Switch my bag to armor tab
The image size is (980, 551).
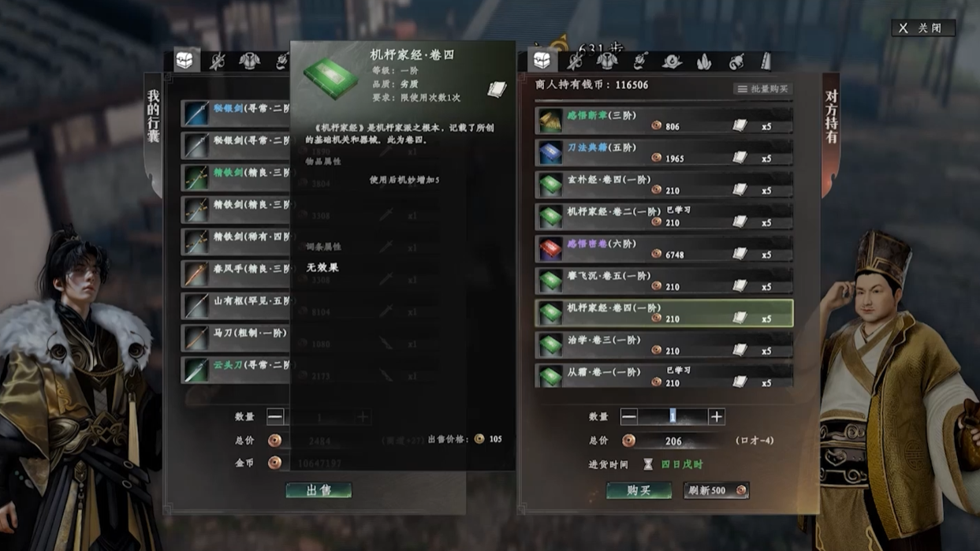click(249, 61)
